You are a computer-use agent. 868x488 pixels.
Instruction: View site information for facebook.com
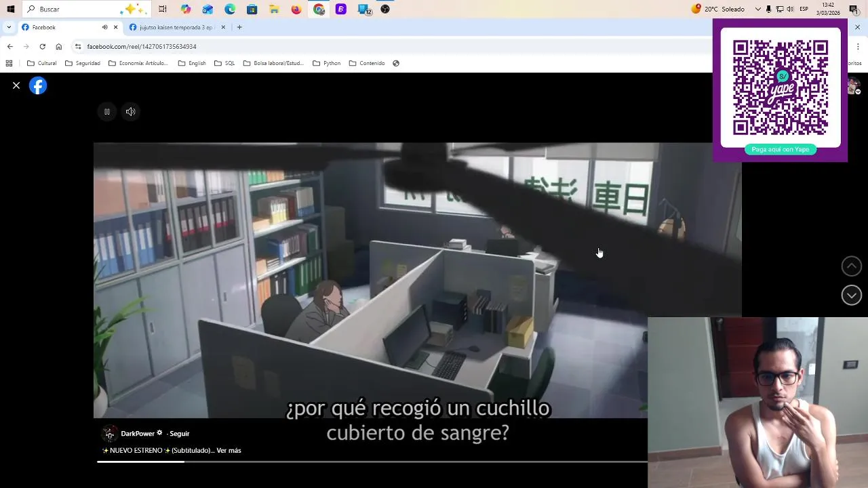(x=78, y=46)
